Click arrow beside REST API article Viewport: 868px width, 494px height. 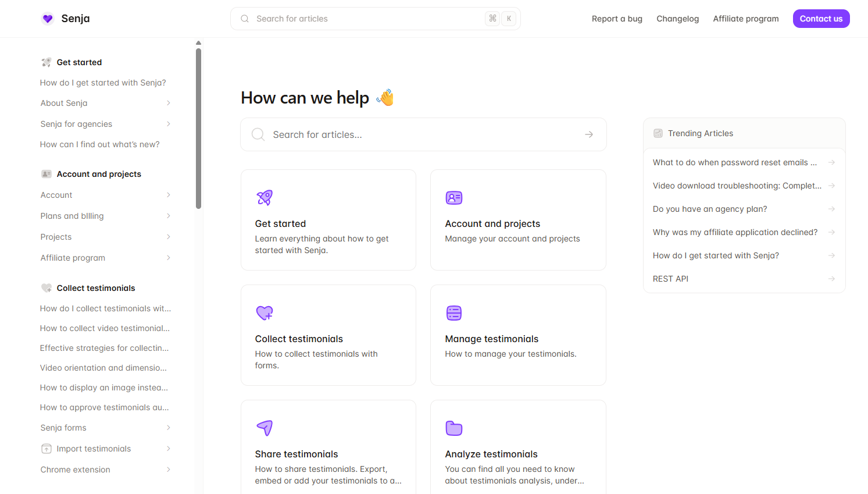tap(832, 279)
